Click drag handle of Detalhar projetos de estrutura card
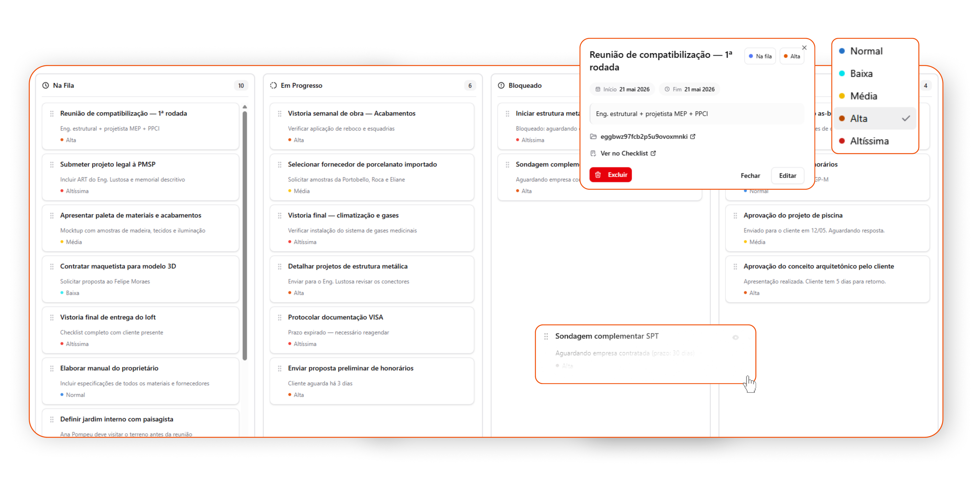Screen dimensions: 980x503 pos(280,267)
